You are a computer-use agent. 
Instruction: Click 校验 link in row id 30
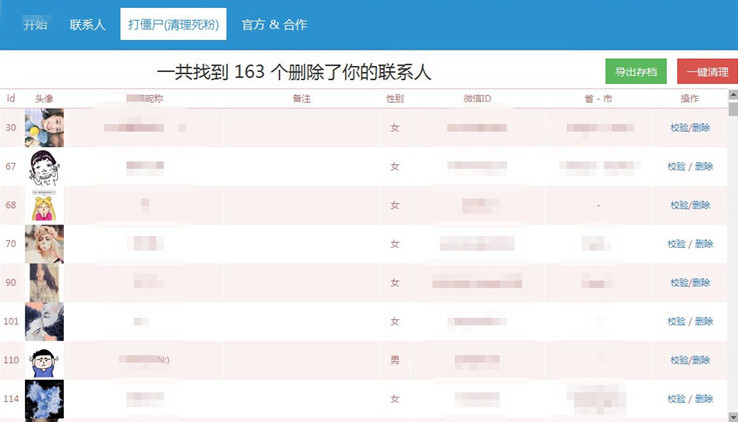point(677,128)
